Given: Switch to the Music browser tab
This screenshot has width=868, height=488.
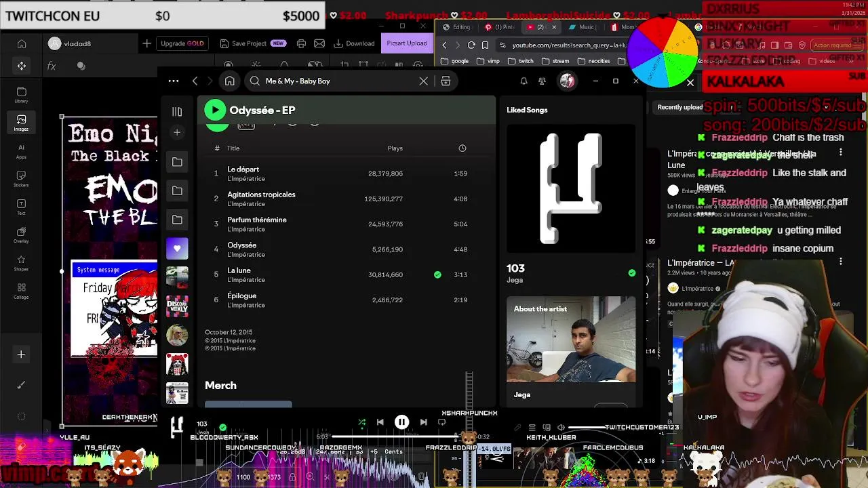Looking at the screenshot, I should point(583,27).
